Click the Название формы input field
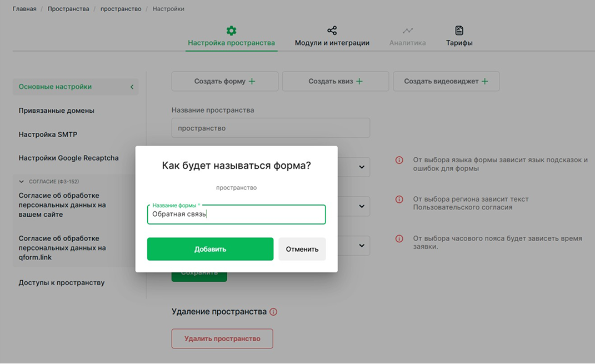This screenshot has height=364, width=595. tap(236, 215)
